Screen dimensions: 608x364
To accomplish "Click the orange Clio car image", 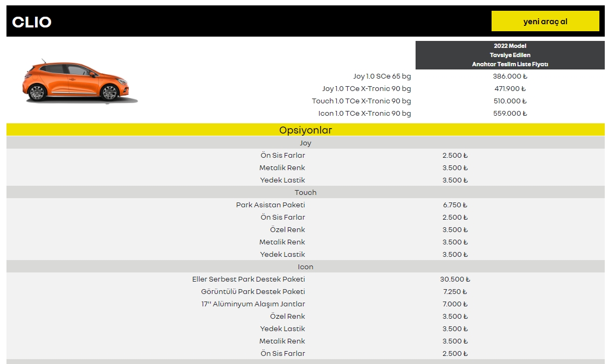I will click(77, 82).
